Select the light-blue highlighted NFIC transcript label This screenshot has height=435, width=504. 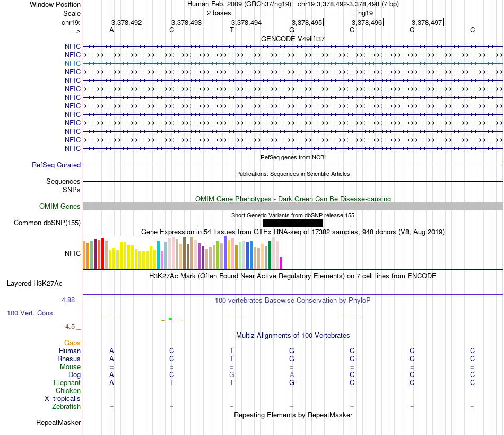72,63
